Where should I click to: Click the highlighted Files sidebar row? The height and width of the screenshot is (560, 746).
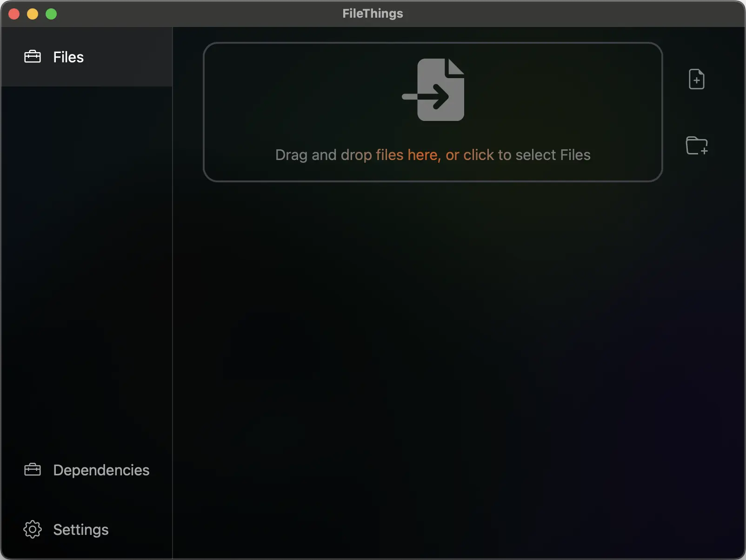click(x=86, y=56)
